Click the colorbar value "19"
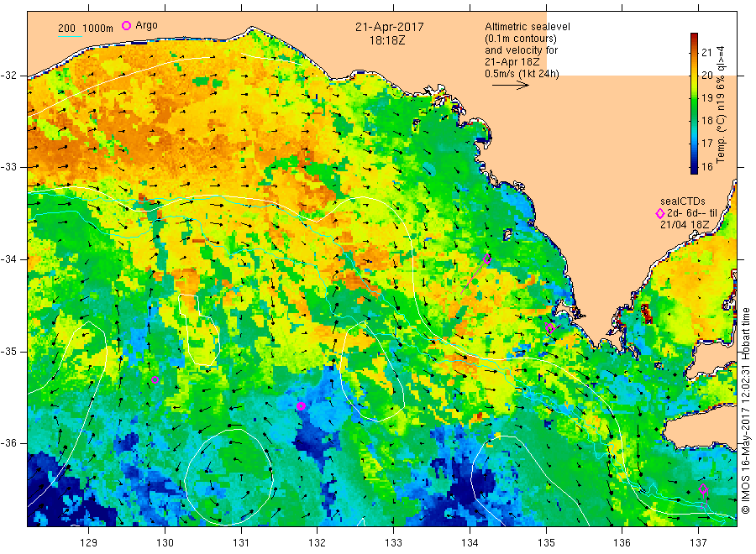The image size is (756, 554). coord(706,98)
